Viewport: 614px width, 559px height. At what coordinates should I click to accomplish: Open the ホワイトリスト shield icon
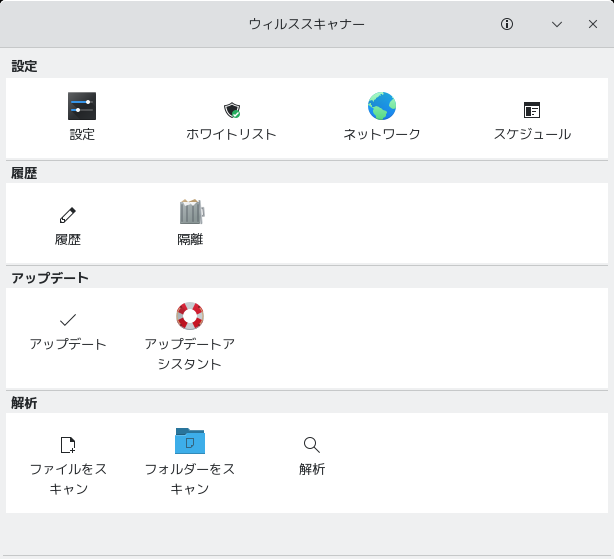tap(232, 109)
